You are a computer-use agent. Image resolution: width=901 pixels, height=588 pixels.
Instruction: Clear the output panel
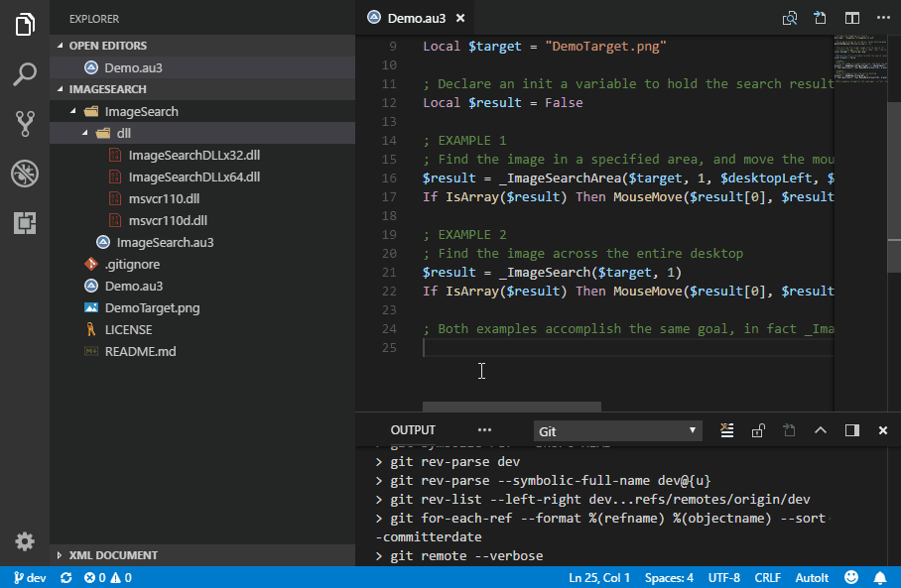pyautogui.click(x=727, y=430)
